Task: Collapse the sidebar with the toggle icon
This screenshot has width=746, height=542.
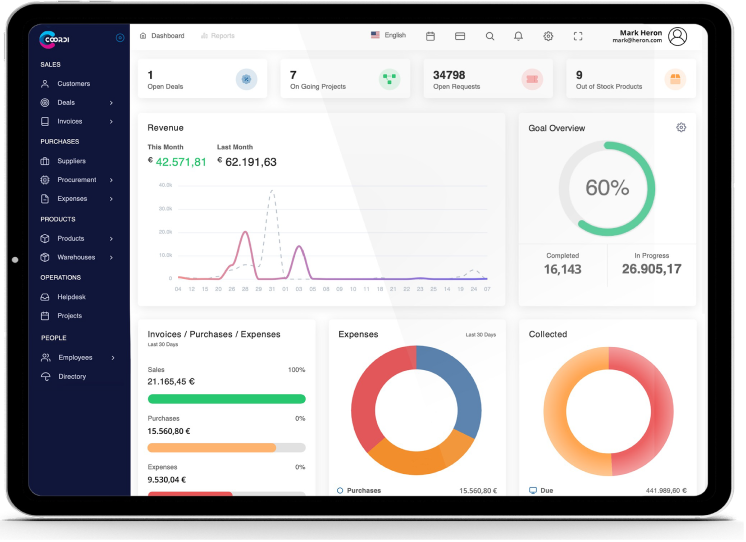Action: (x=120, y=38)
